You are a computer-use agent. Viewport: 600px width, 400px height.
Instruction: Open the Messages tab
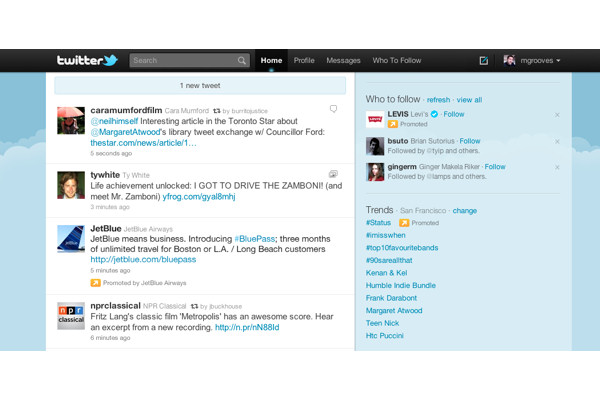point(343,61)
